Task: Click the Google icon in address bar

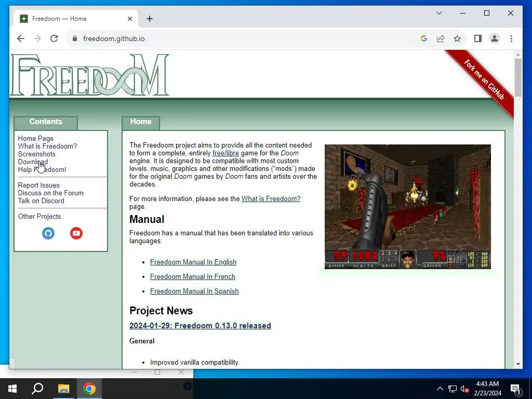Action: [x=424, y=38]
